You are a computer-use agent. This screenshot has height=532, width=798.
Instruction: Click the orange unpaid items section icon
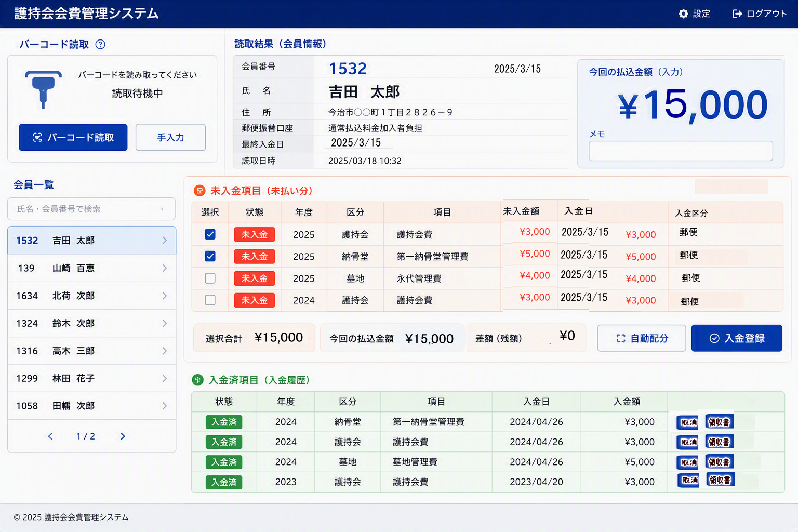199,191
